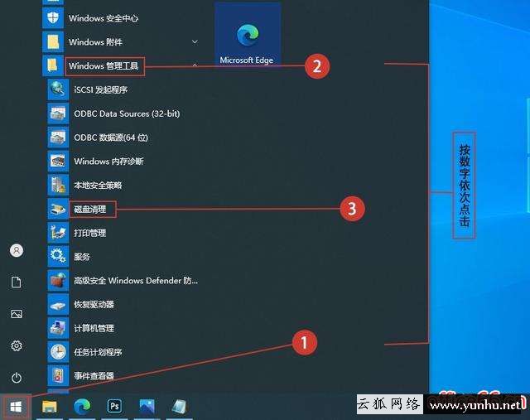Click the Windows 附件 folder icon

(x=53, y=42)
